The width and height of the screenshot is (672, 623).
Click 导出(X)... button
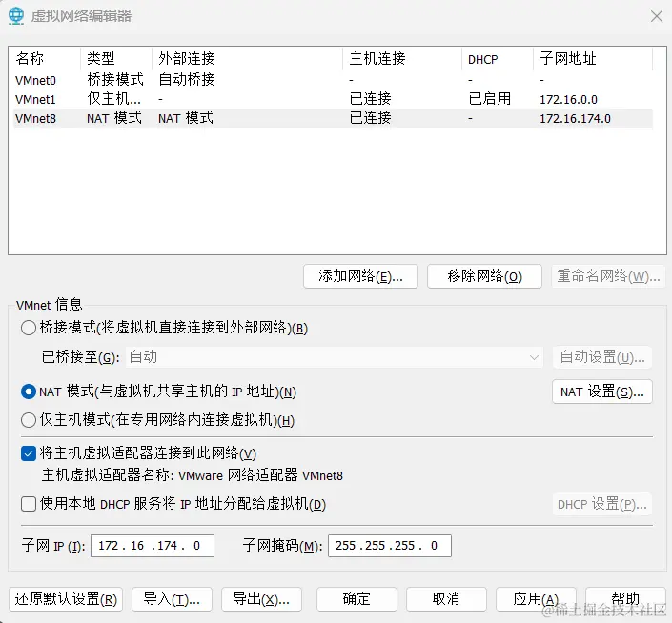tap(261, 599)
